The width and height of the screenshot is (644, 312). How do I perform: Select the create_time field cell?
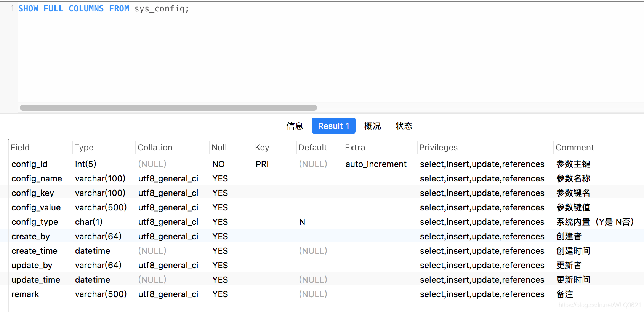point(34,251)
